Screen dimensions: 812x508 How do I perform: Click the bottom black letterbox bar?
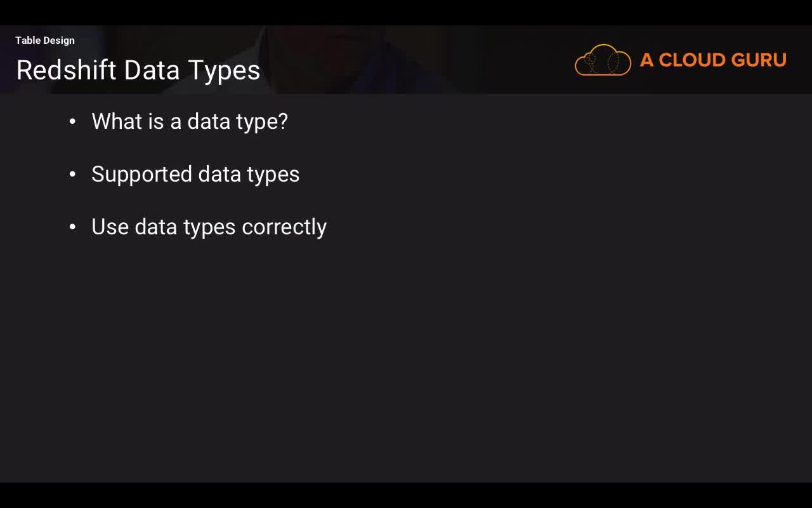[406, 495]
